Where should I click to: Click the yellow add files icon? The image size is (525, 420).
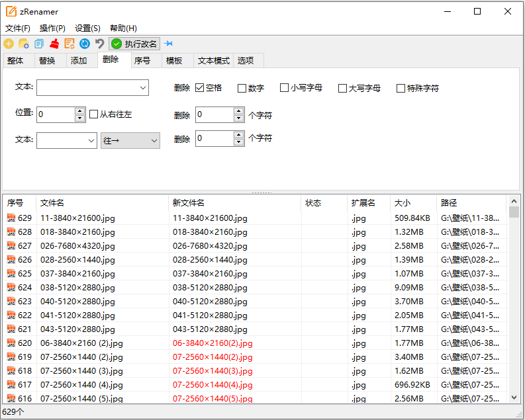(x=9, y=44)
